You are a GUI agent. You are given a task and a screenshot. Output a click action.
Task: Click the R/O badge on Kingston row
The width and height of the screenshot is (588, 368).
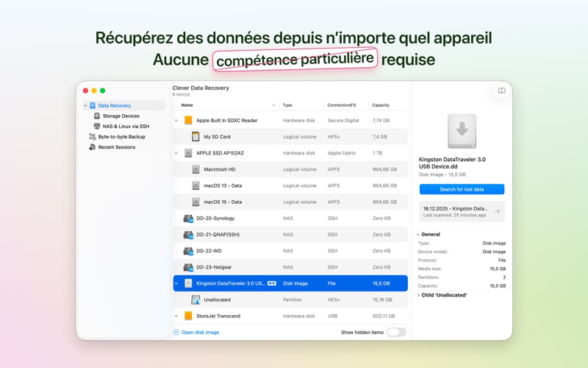272,283
